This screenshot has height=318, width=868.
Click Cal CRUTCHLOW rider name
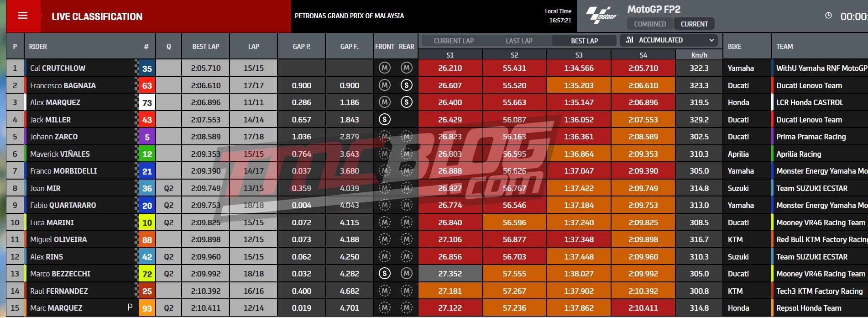[x=58, y=68]
